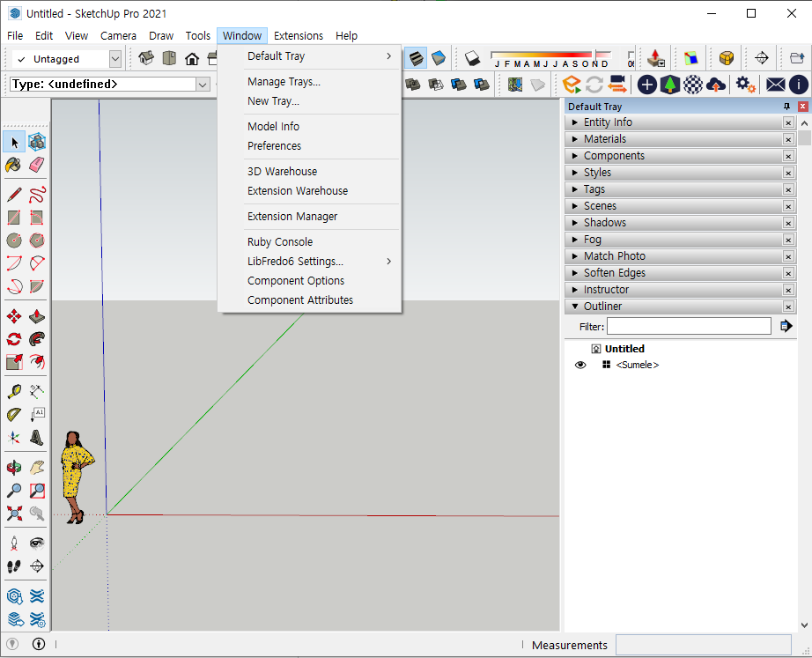812x658 pixels.
Task: Expand the Tags panel
Action: coord(575,189)
